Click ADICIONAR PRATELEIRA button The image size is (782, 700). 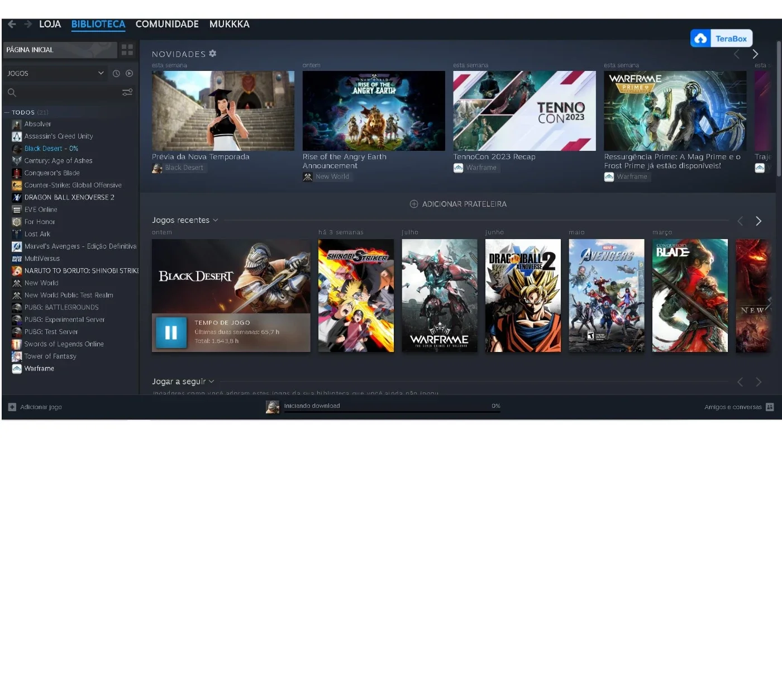(458, 204)
